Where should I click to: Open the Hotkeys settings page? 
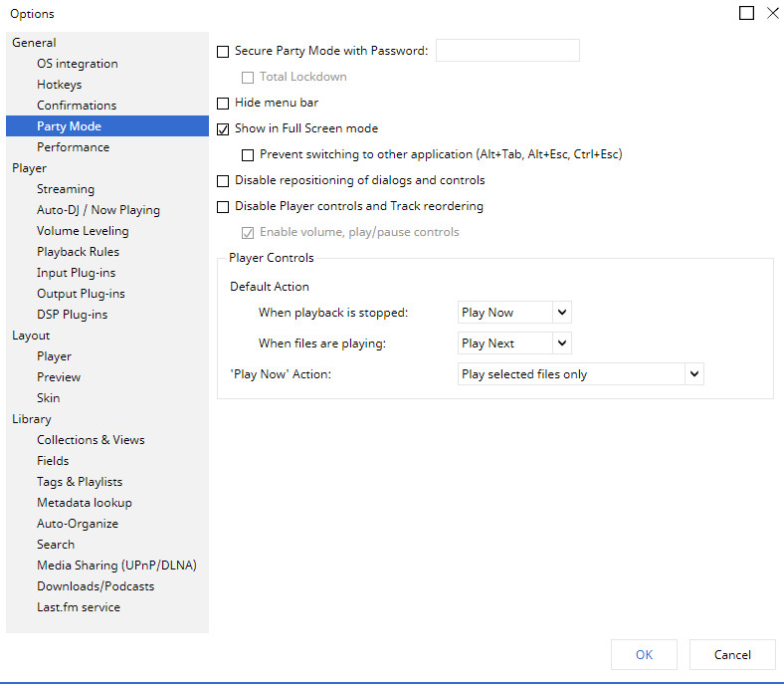pyautogui.click(x=60, y=85)
